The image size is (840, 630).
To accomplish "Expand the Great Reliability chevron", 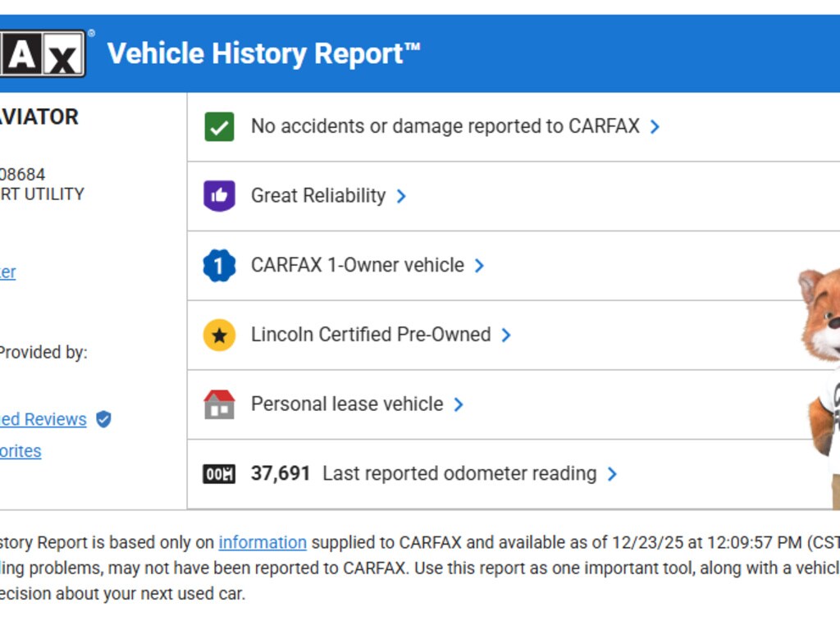I will 401,196.
